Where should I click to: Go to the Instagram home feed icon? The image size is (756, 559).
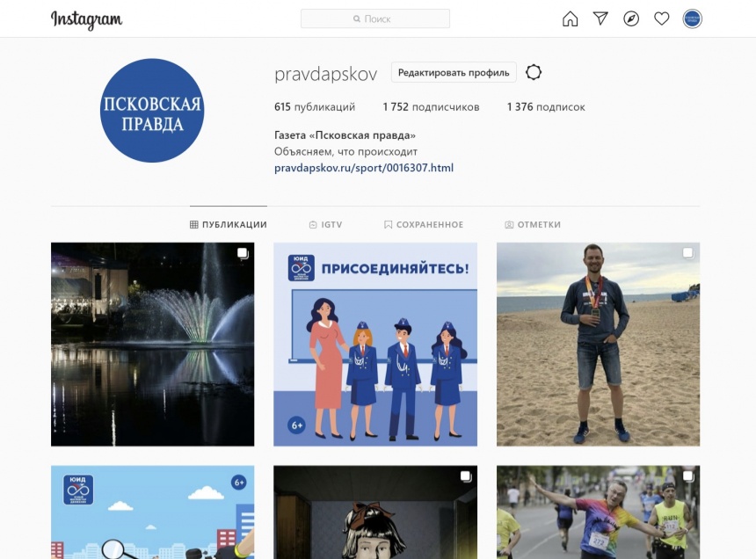(x=571, y=18)
